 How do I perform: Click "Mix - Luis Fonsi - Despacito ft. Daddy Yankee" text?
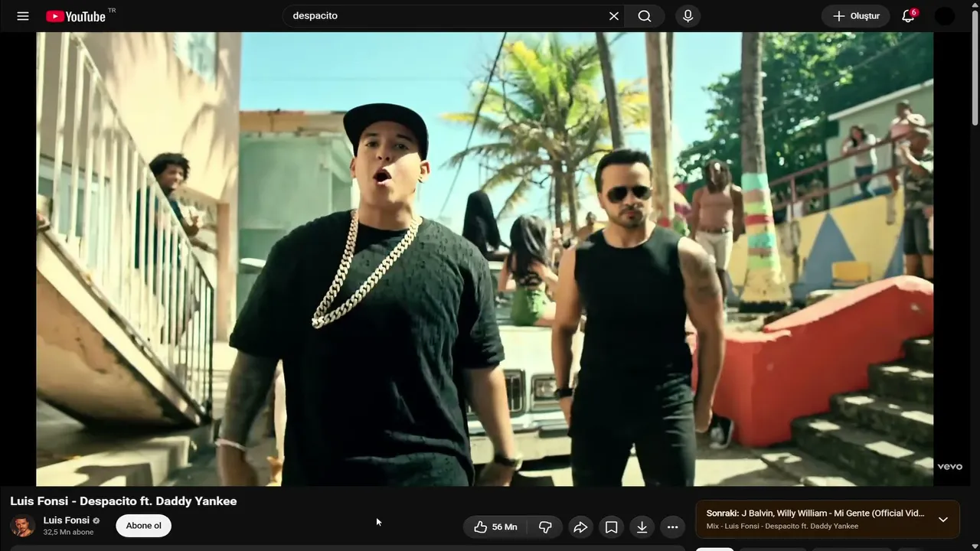(782, 527)
